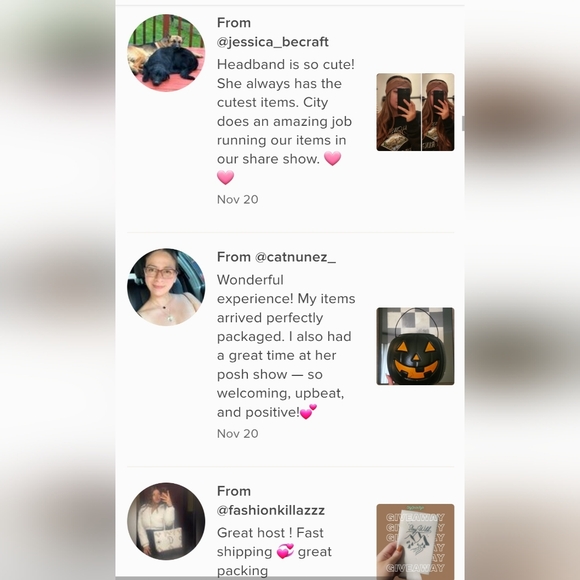Click the Nov 20 date under catnunez_'s review
This screenshot has height=580, width=580.
pyautogui.click(x=237, y=434)
